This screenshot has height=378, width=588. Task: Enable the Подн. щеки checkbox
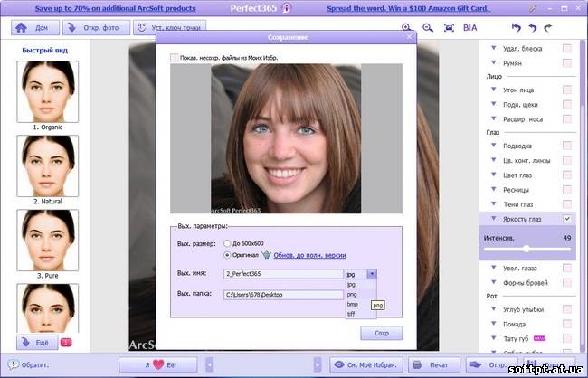point(567,104)
